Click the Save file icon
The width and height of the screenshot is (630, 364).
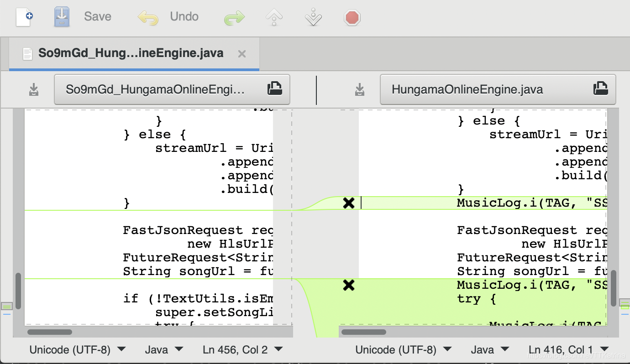[62, 17]
